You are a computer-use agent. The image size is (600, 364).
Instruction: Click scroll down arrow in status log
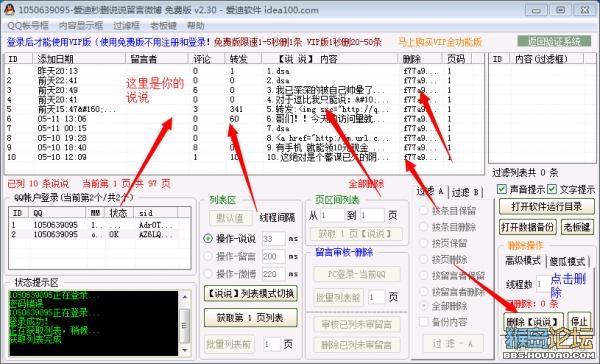(185, 350)
